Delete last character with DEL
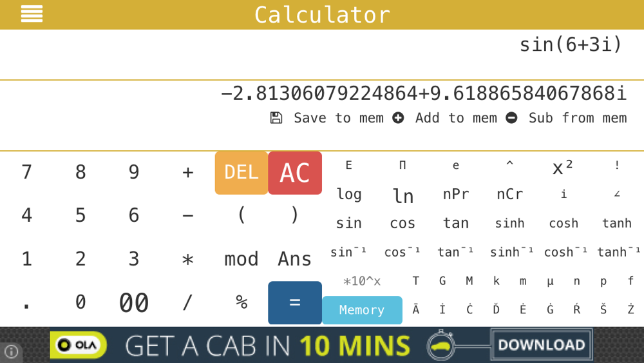 click(x=241, y=172)
